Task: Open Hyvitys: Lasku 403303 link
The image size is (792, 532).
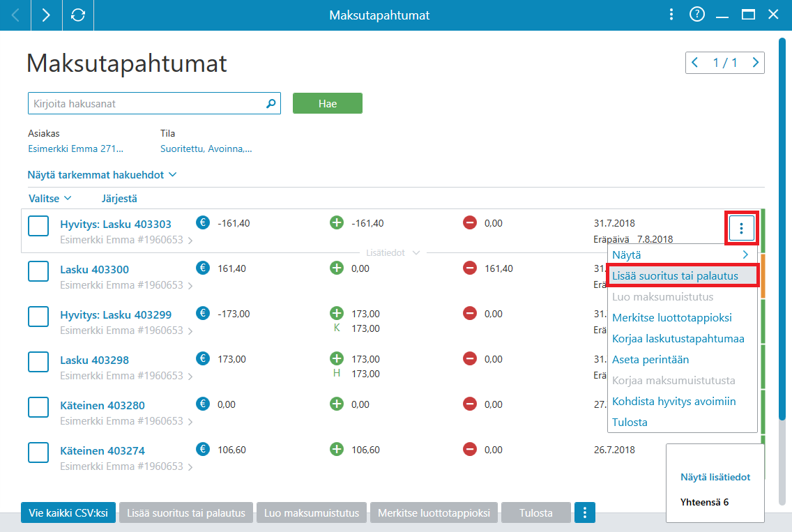Action: 116,224
